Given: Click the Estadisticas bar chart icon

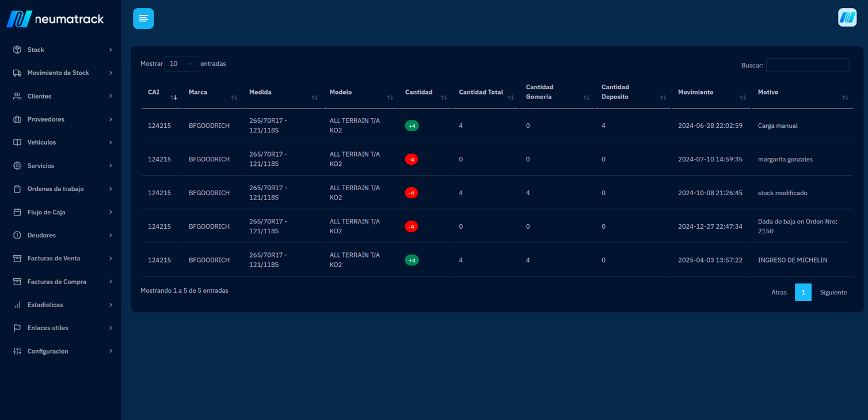Looking at the screenshot, I should [x=17, y=305].
